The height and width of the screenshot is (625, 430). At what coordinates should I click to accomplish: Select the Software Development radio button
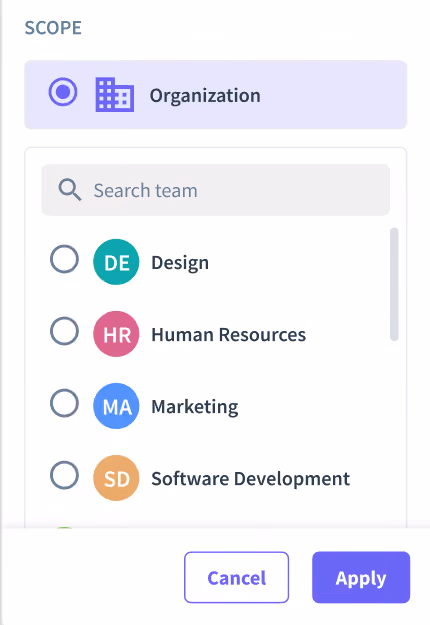click(64, 475)
